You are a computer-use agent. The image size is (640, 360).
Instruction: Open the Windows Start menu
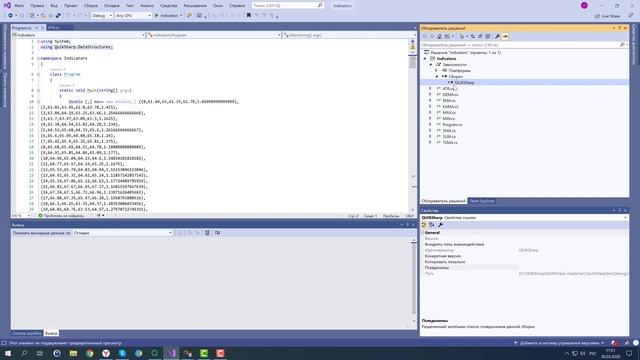click(x=8, y=353)
